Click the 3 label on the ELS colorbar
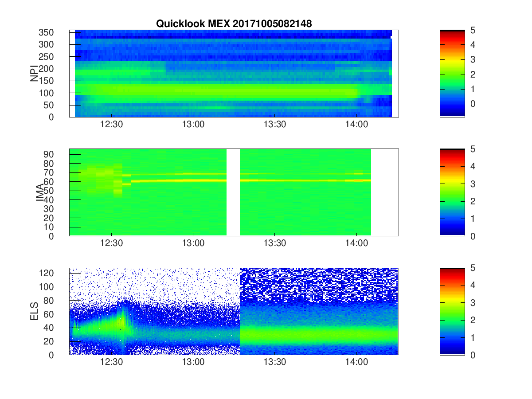 pyautogui.click(x=472, y=302)
